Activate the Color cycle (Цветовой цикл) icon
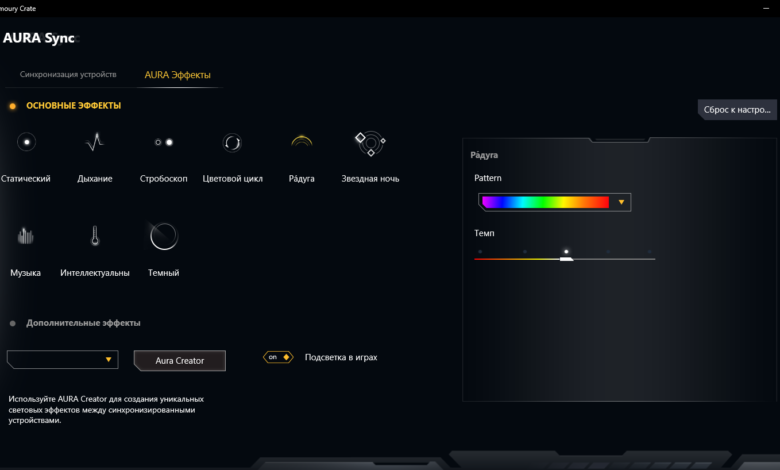Viewport: 780px width, 470px height. click(x=232, y=143)
